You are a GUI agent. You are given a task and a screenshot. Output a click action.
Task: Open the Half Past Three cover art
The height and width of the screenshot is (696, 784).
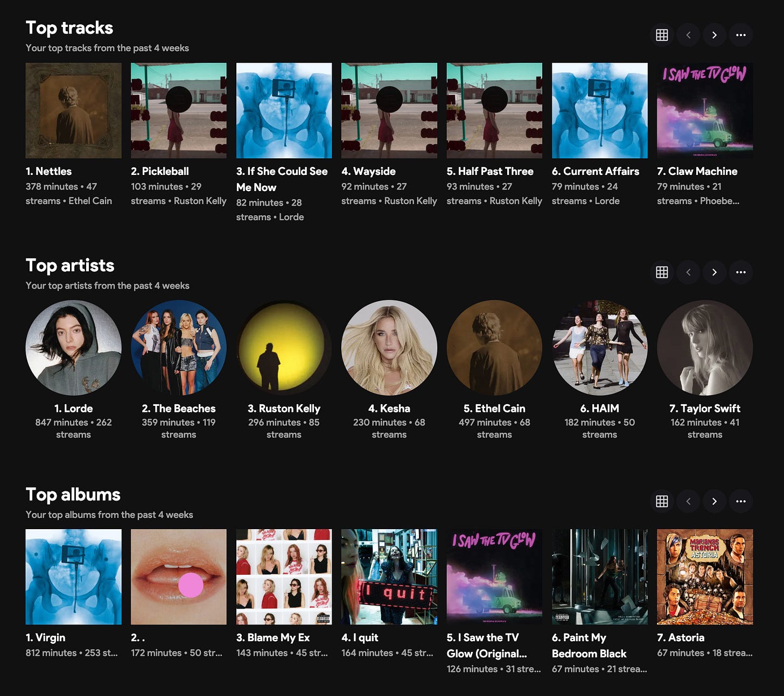(x=494, y=110)
